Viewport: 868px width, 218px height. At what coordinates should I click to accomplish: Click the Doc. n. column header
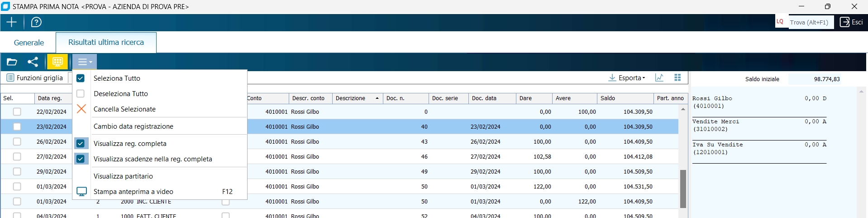pyautogui.click(x=406, y=98)
